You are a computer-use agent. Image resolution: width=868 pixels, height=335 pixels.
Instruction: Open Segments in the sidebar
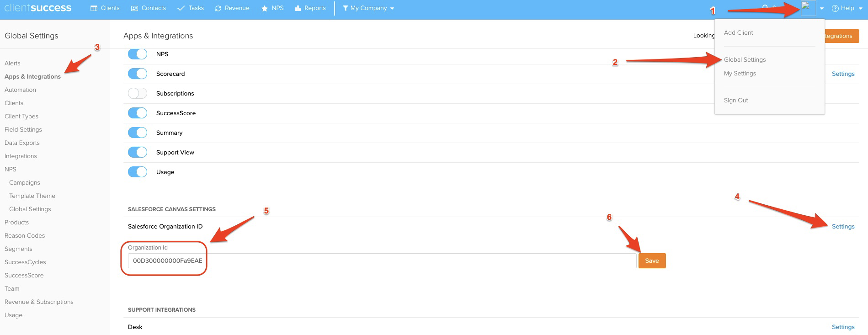(x=18, y=249)
